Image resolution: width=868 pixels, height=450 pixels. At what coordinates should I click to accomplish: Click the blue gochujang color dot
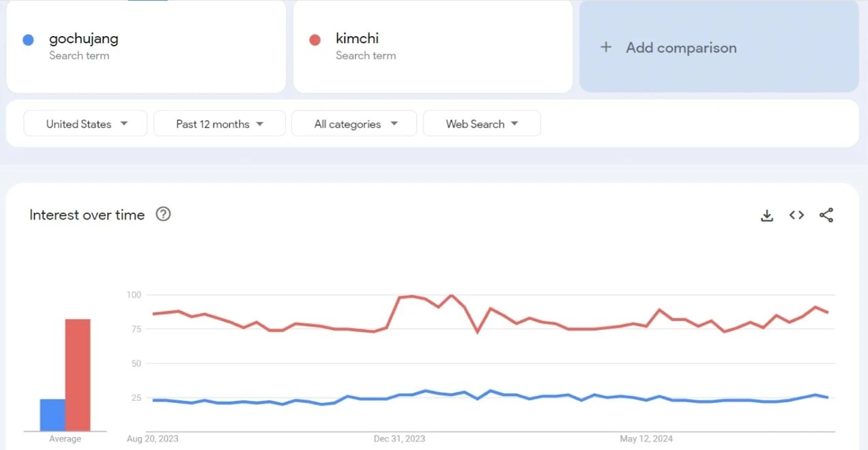point(28,40)
